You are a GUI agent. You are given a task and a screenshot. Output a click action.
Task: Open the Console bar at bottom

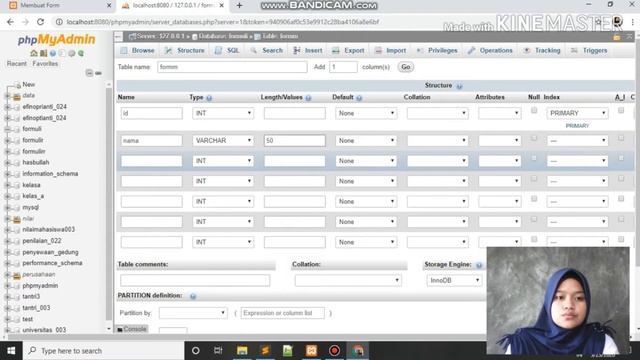pos(132,329)
